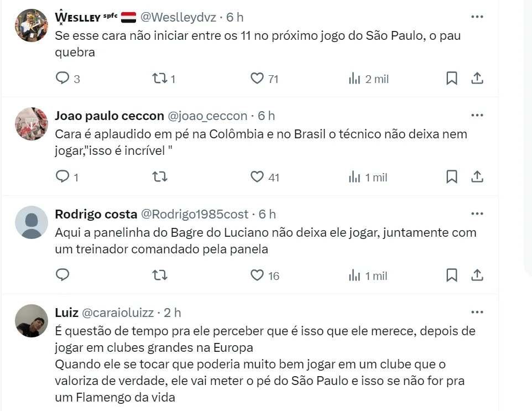Bookmark Rodrigo costa's tweet
The image size is (532, 411).
tap(452, 275)
